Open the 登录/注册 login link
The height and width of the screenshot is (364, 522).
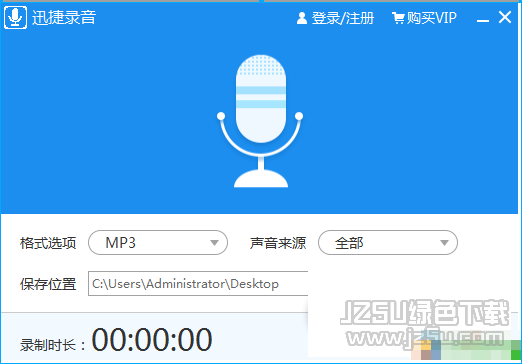(x=343, y=18)
